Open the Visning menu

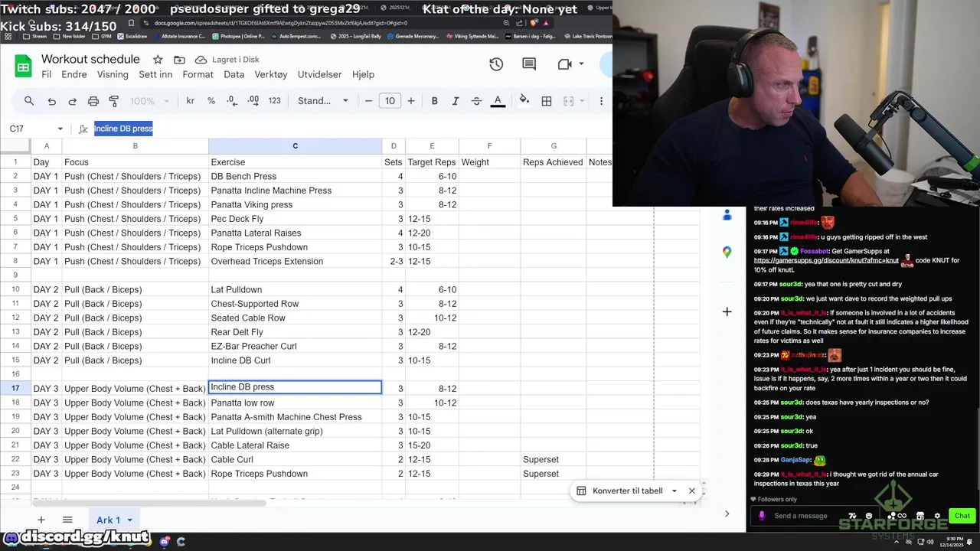113,74
